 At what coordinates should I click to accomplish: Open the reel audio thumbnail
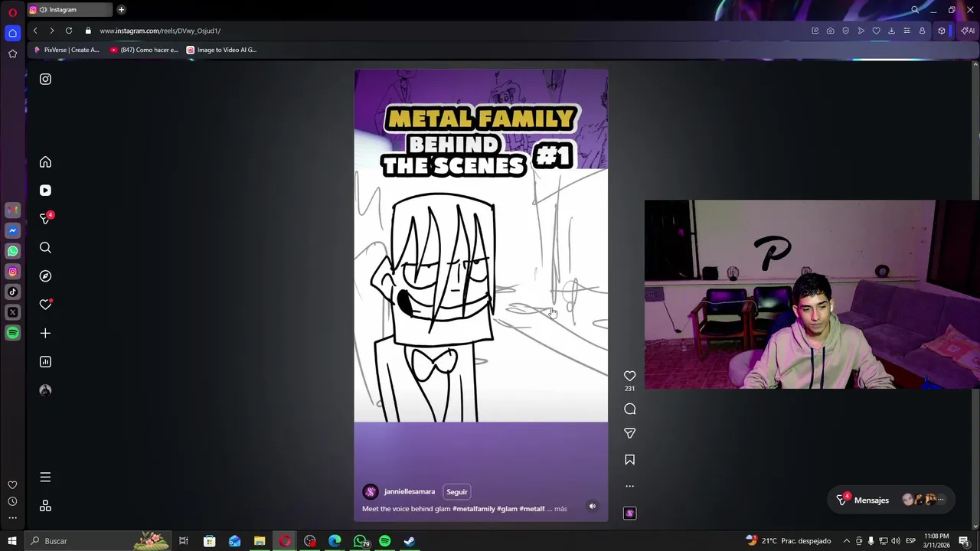pyautogui.click(x=629, y=514)
